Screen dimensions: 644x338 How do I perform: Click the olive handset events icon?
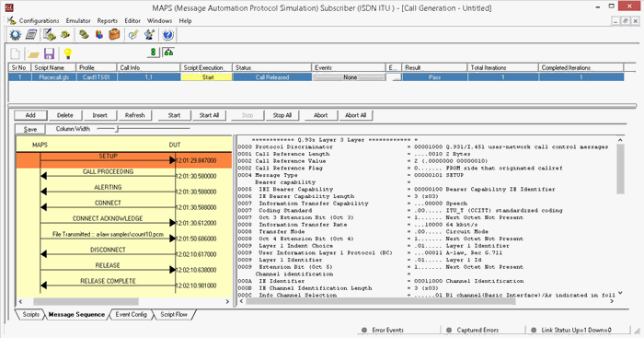84,35
